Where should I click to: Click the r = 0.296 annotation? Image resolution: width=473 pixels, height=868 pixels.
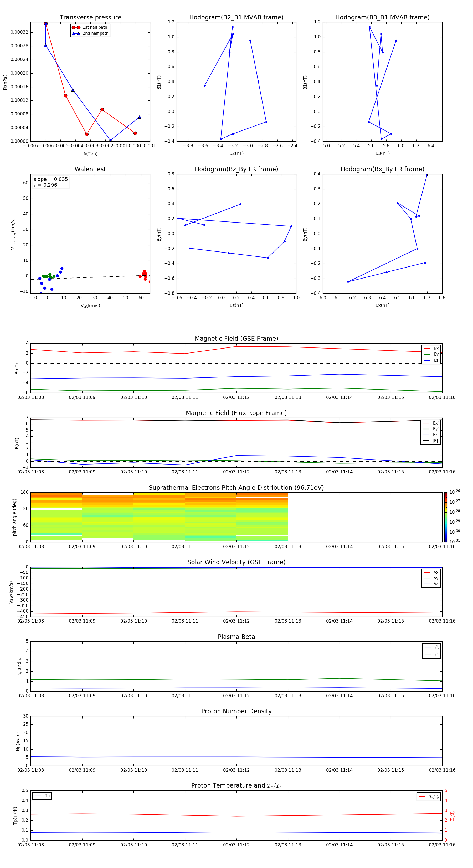click(x=45, y=185)
